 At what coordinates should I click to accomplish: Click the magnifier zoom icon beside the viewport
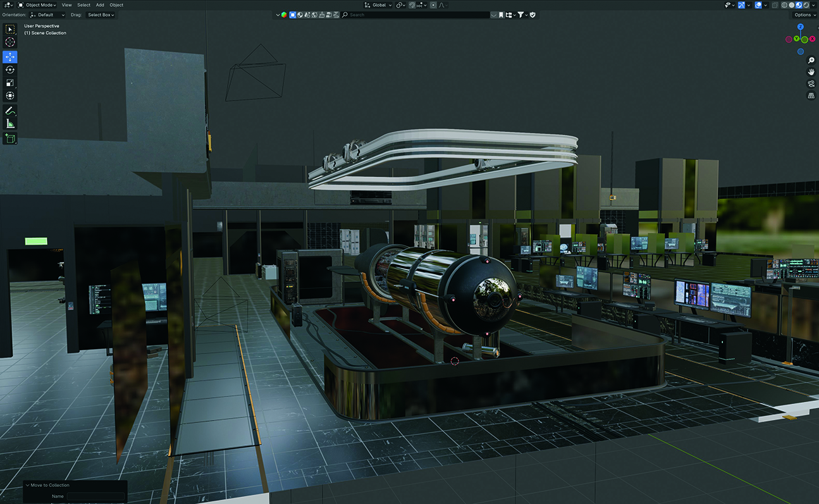811,60
